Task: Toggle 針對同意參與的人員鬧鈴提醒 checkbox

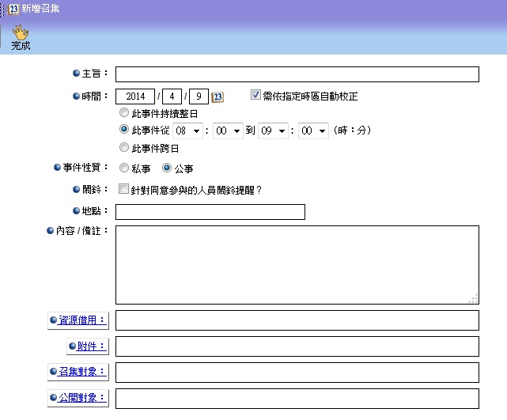Action: coord(123,190)
